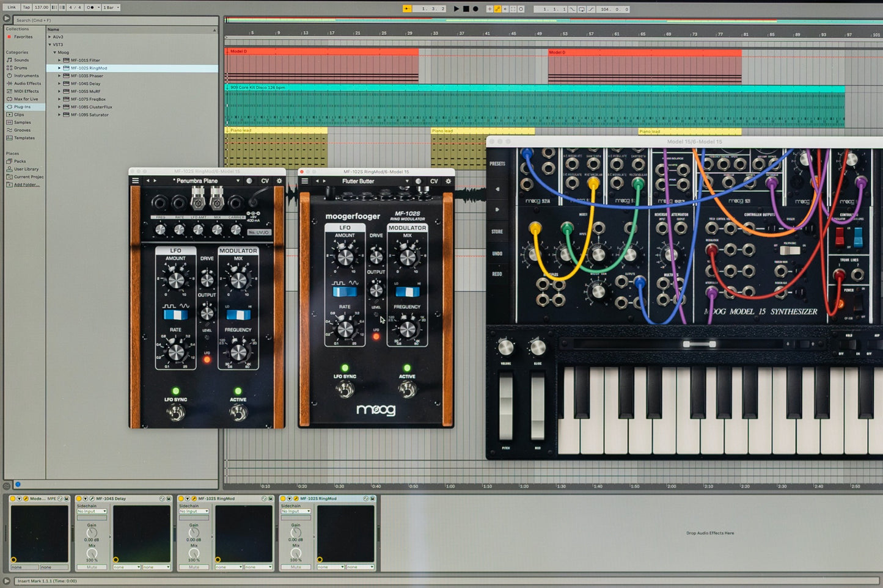Click wrench icon on MF-104S Delay device
The width and height of the screenshot is (883, 588).
point(92,499)
